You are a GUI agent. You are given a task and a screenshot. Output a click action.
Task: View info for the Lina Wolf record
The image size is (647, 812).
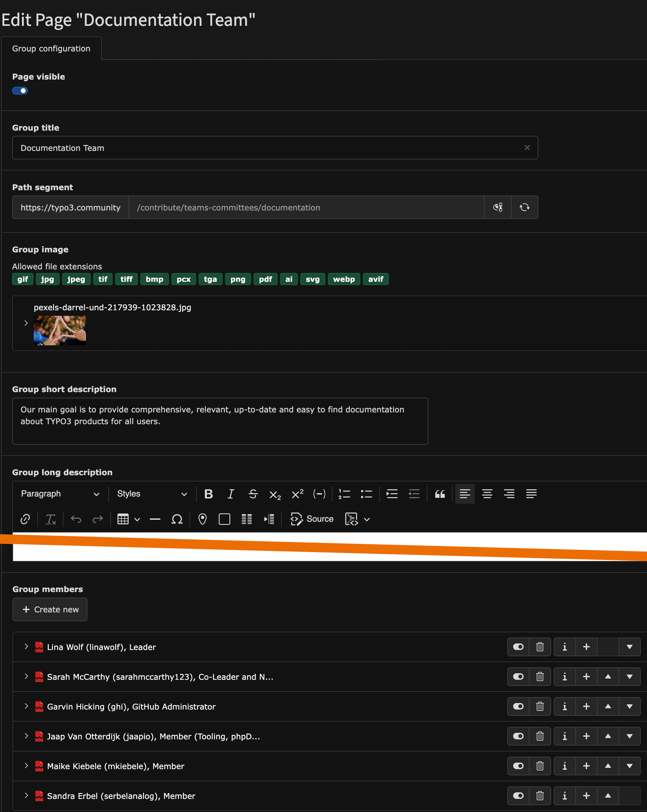tap(565, 647)
